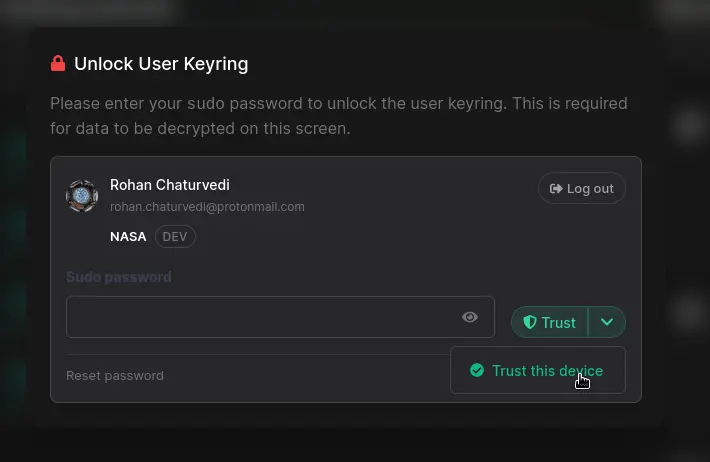Screen dimensions: 710x462
Task: Click the Log out button
Action: tap(582, 188)
